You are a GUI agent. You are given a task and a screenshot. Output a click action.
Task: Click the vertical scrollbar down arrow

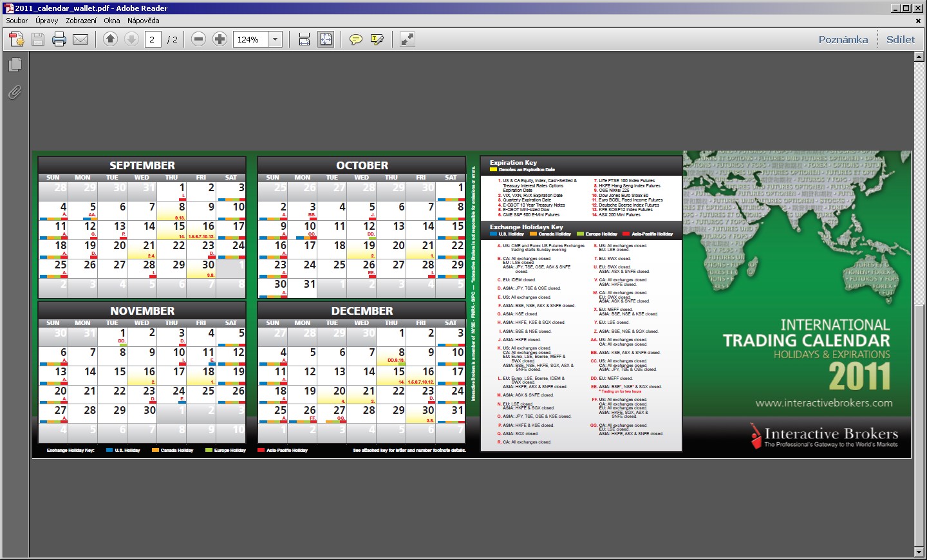click(919, 552)
